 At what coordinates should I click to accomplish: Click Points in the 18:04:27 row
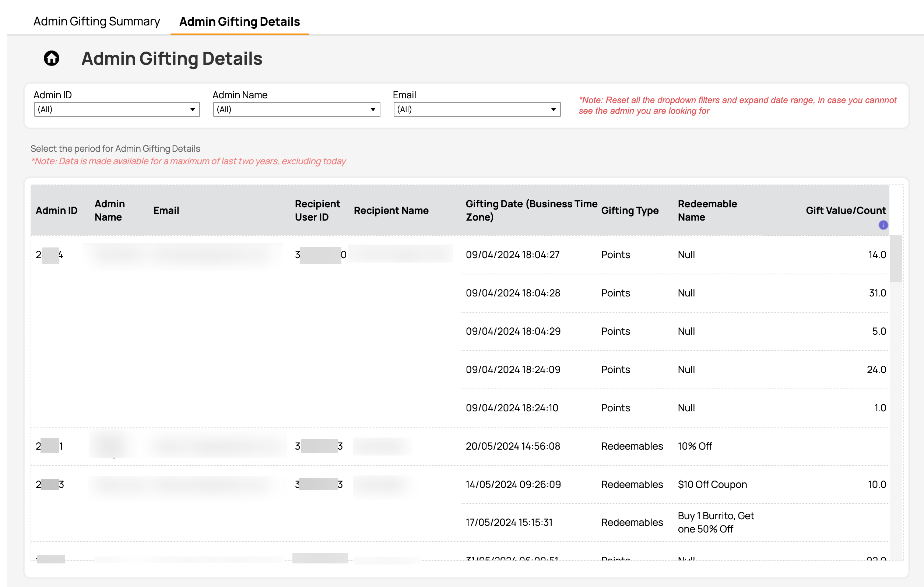point(615,254)
